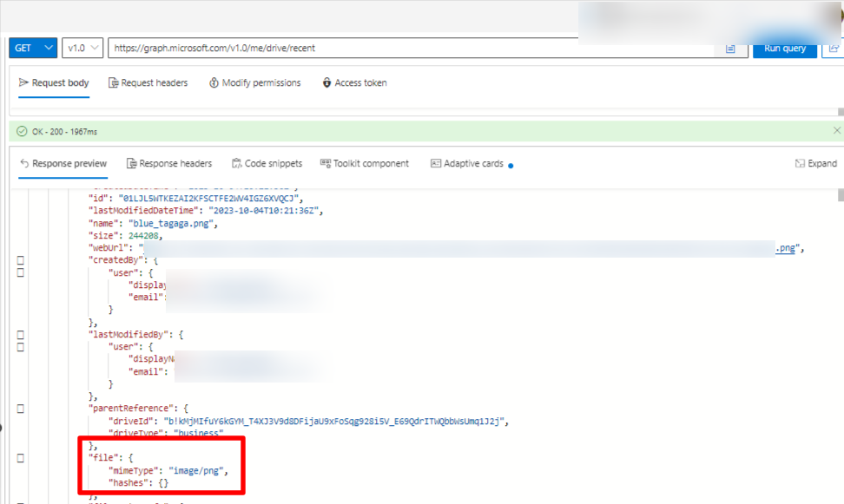844x504 pixels.
Task: Click the request body pane scrollbar
Action: point(841,112)
